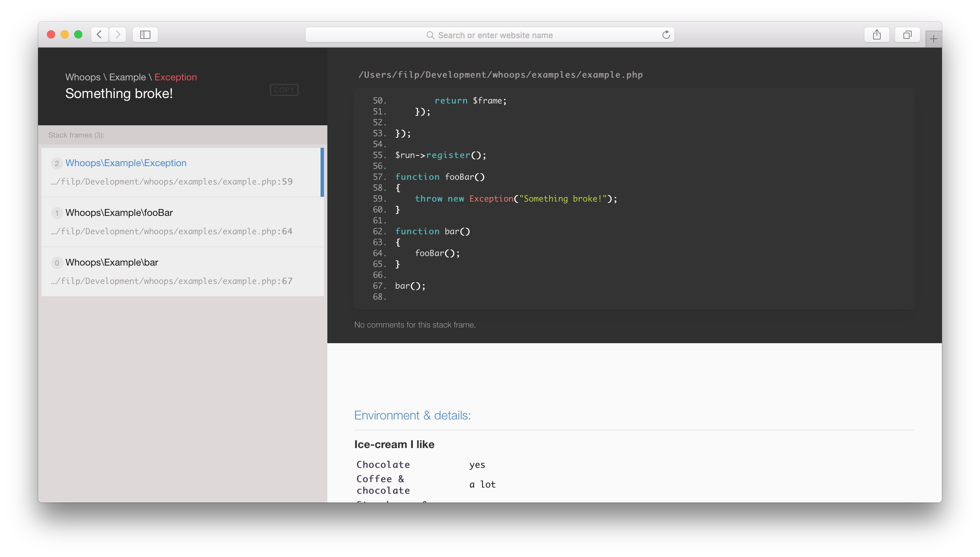Select stack frame Whoops\Example\Exception

(183, 172)
